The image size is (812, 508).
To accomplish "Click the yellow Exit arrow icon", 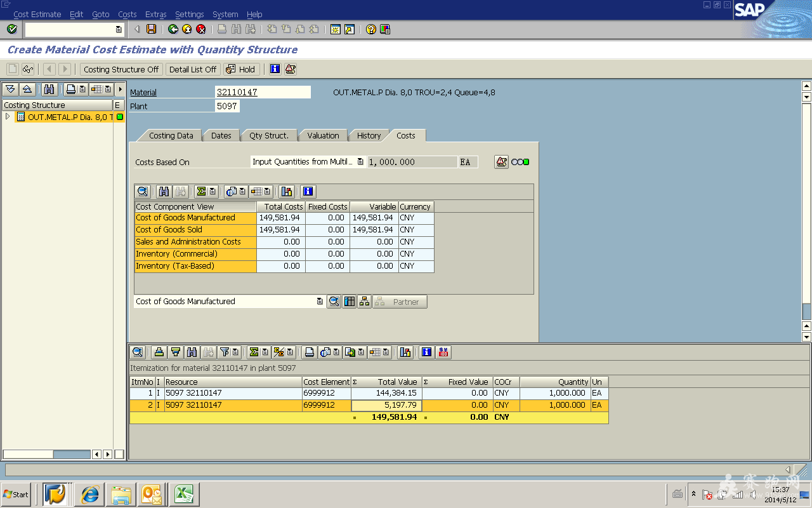I will (187, 29).
